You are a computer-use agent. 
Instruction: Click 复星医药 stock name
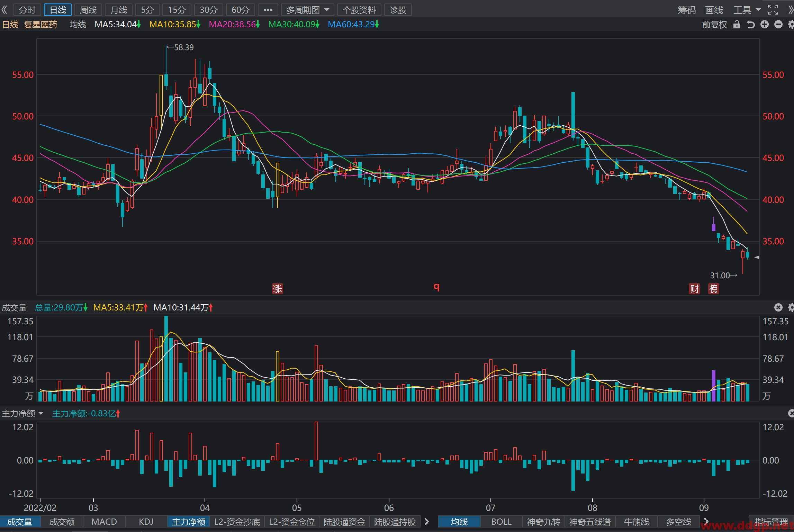(40, 25)
